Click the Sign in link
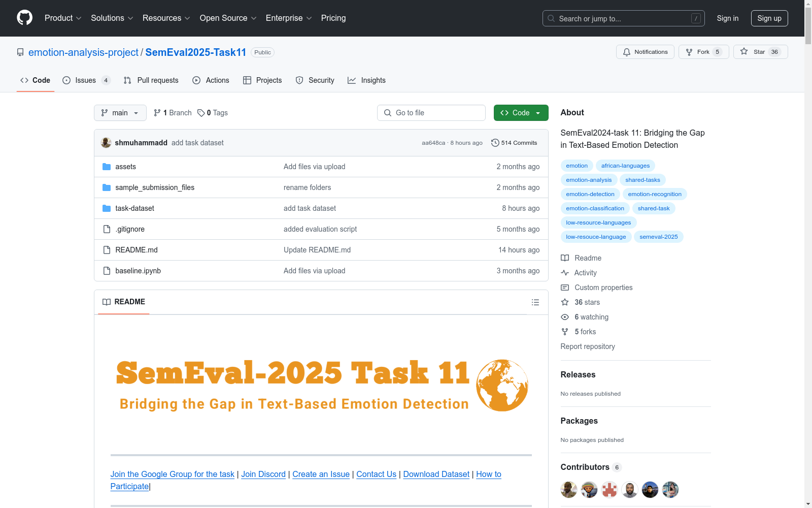This screenshot has width=812, height=508. (x=728, y=18)
